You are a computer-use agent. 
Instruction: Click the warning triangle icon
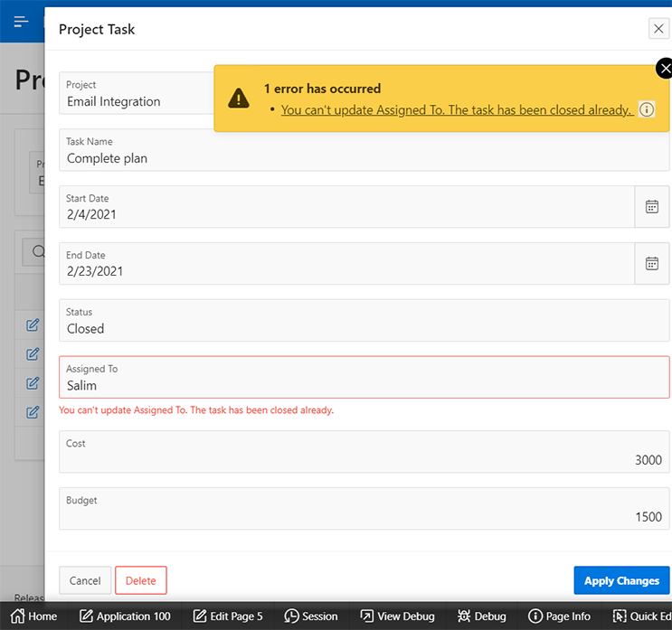click(239, 99)
